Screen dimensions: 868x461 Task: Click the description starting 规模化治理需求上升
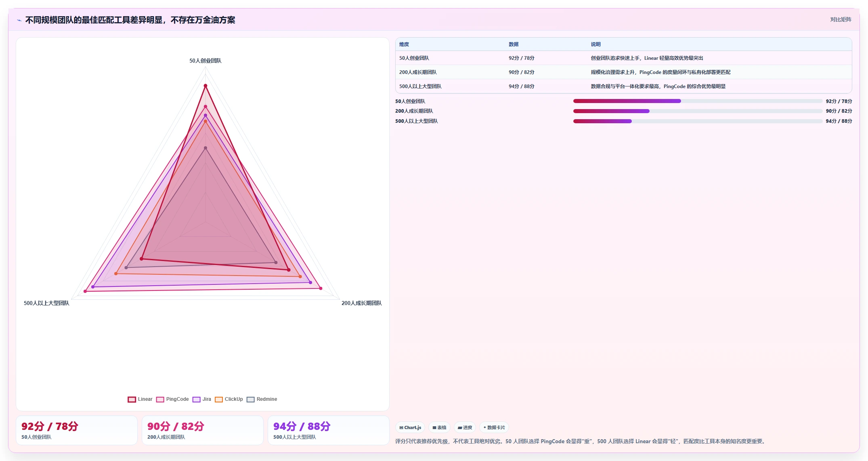660,72
